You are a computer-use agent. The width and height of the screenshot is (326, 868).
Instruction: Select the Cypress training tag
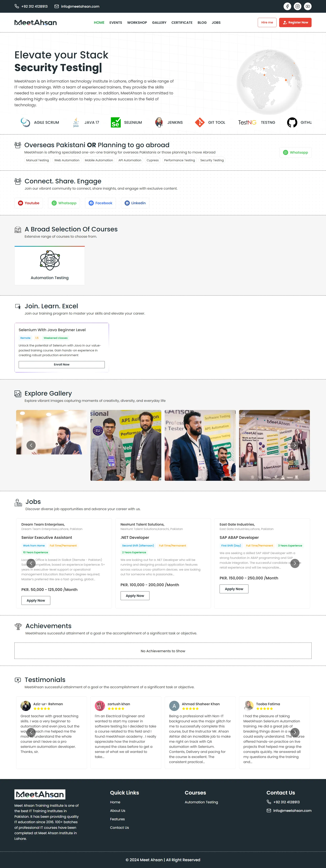click(153, 160)
